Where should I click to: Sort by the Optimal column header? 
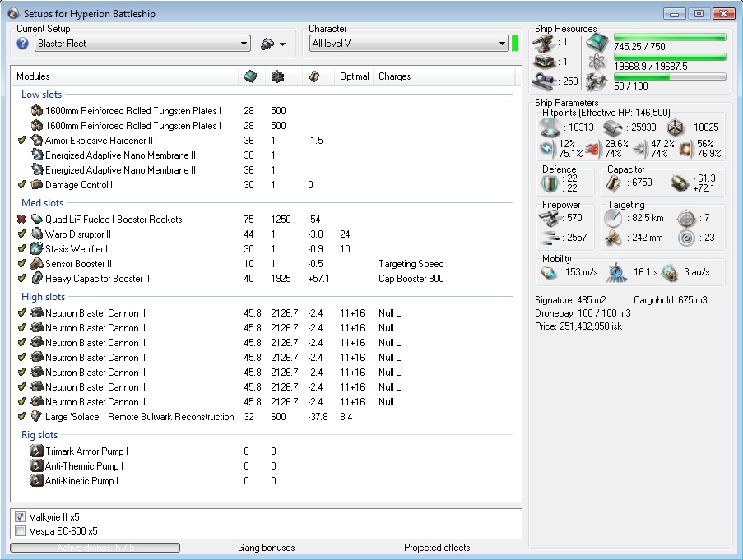(x=355, y=76)
